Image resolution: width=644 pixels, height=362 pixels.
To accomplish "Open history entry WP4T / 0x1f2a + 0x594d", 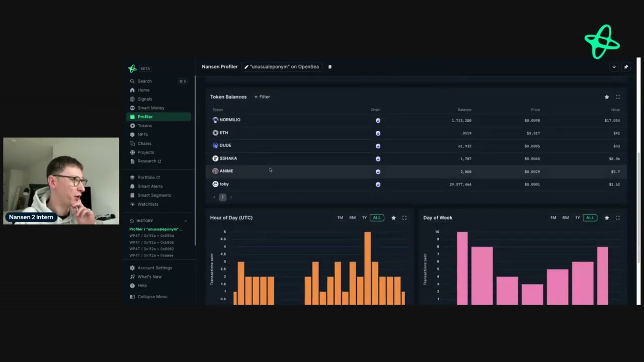I will click(x=151, y=236).
